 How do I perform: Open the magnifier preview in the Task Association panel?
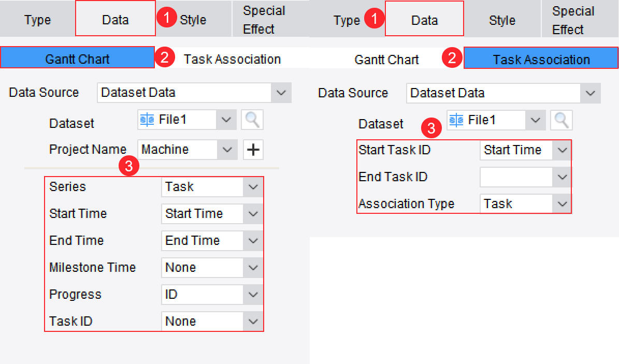(562, 120)
